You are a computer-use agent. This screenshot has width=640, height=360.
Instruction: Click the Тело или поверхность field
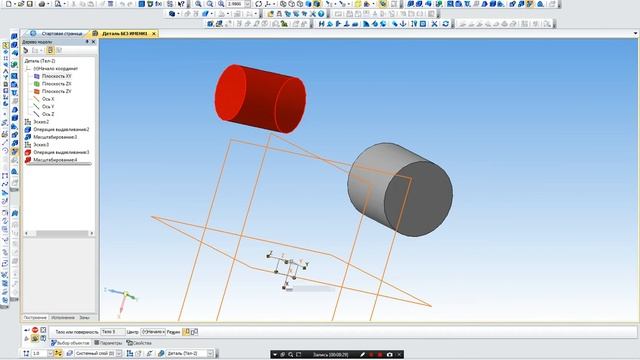click(113, 332)
